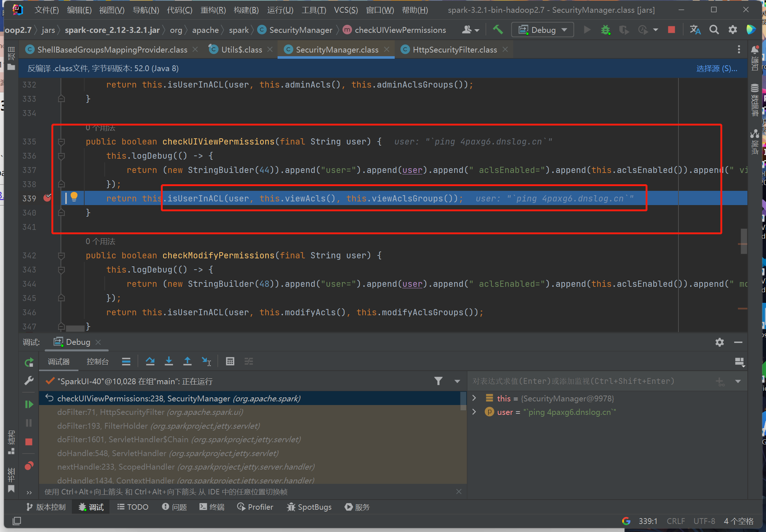
Task: Click the Build project hammer icon
Action: [498, 30]
